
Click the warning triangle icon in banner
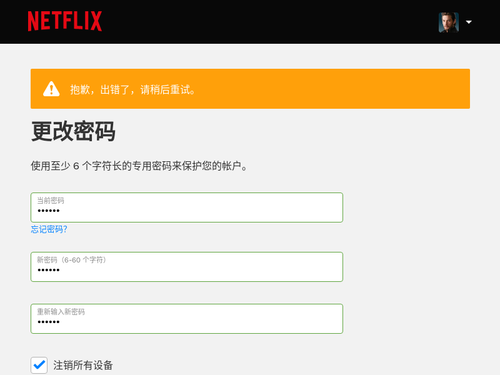click(51, 89)
